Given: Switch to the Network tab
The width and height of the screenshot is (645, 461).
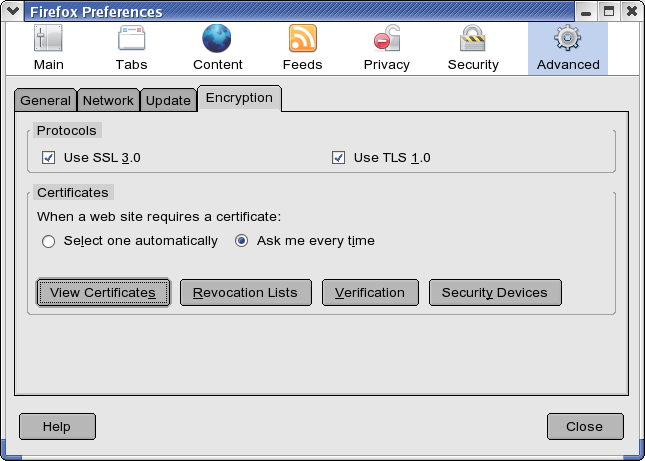Looking at the screenshot, I should pos(108,100).
